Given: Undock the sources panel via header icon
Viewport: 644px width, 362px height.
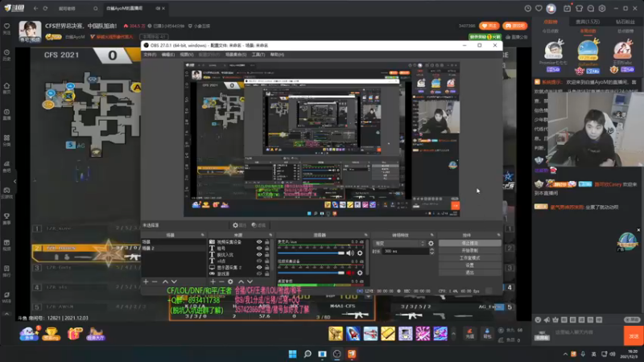Looking at the screenshot, I should 270,235.
